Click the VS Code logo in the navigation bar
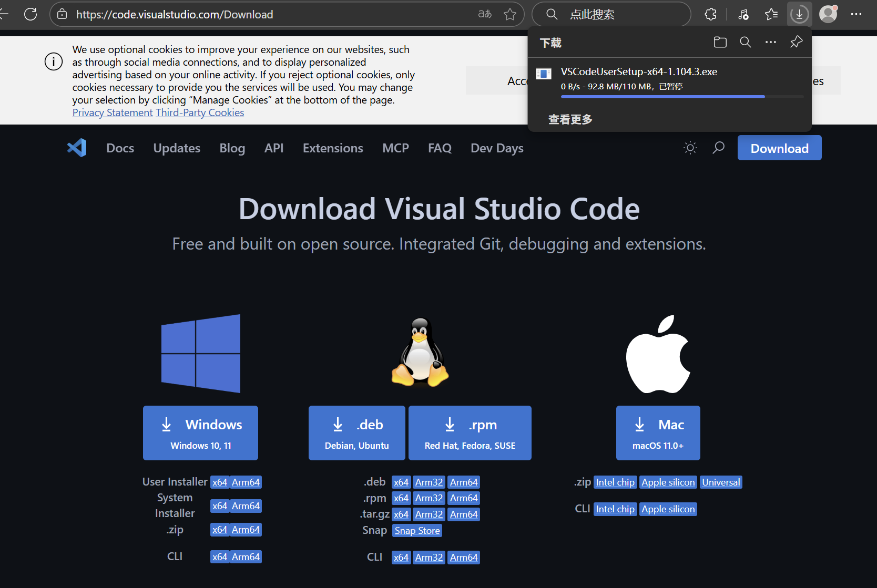 pos(77,148)
